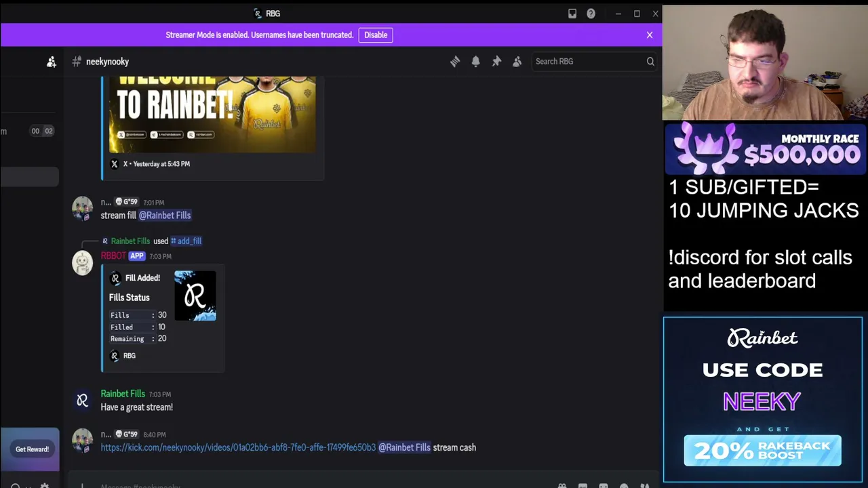The image size is (868, 488).
Task: Click the 7:01 PM timestamp
Action: pos(153,203)
